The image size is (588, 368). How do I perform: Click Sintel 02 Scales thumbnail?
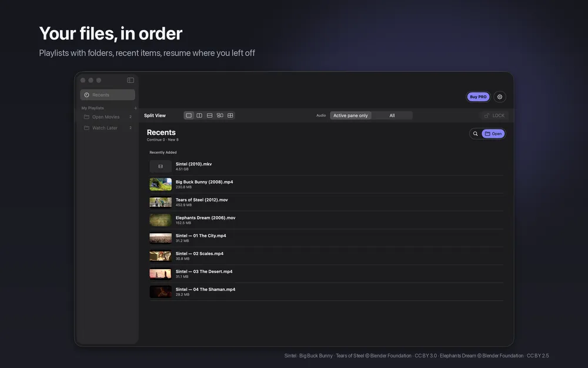click(161, 256)
